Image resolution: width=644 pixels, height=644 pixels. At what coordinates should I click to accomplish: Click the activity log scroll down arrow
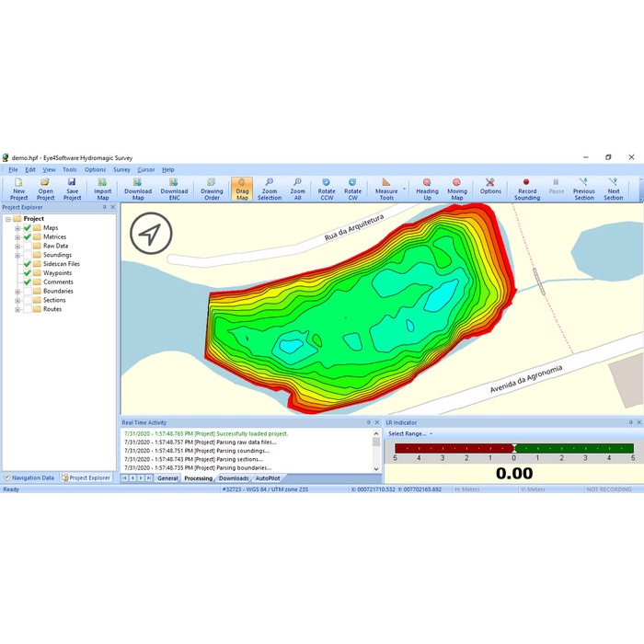tap(376, 468)
